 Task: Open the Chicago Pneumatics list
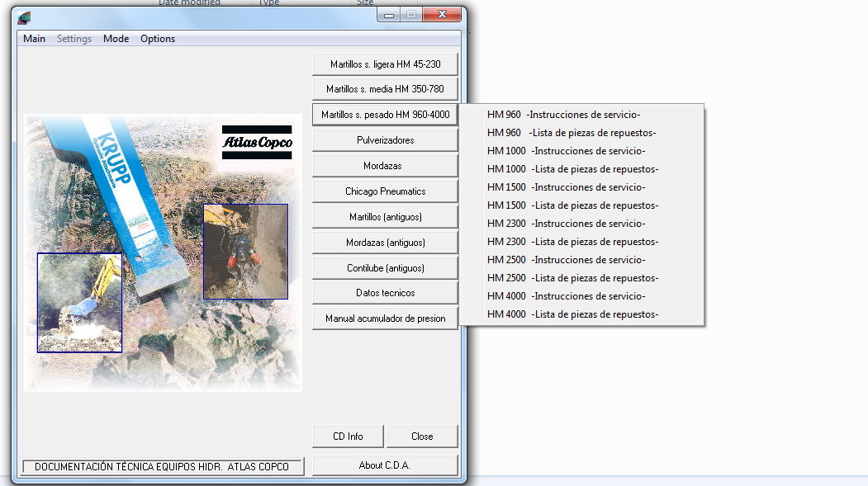click(x=386, y=191)
